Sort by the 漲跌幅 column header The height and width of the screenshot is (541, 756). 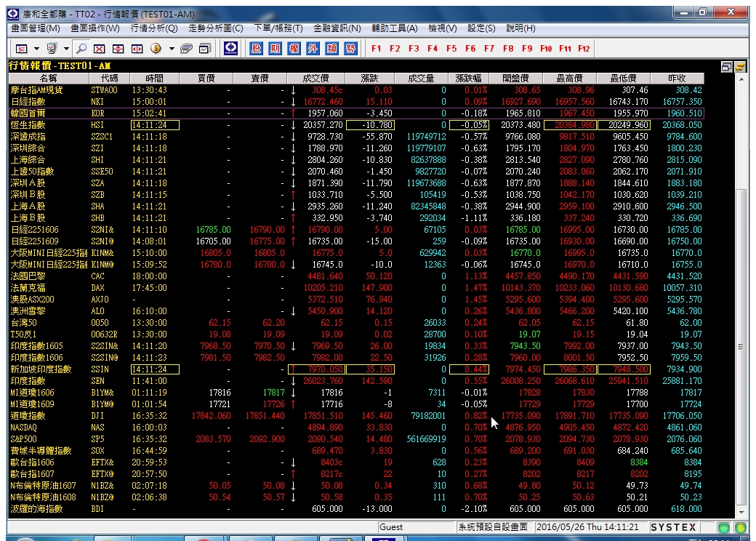click(x=468, y=78)
